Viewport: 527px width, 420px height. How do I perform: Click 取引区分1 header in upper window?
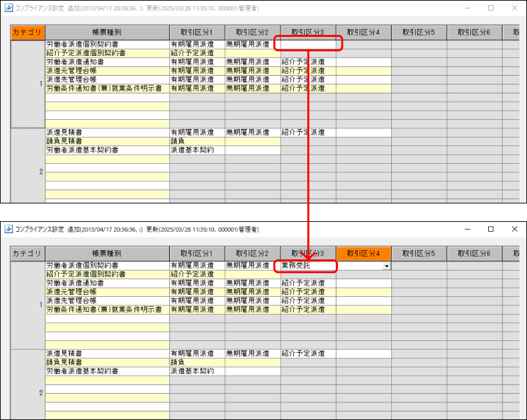pos(197,32)
